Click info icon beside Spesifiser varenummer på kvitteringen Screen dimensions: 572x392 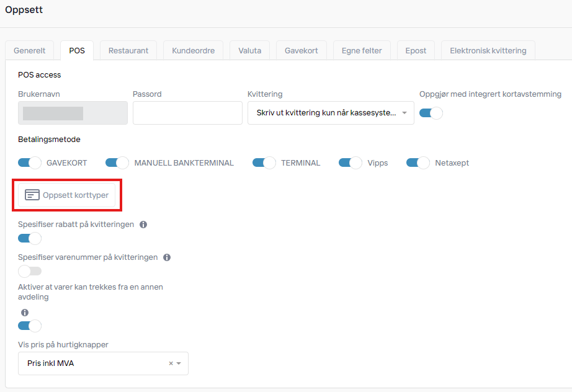167,257
